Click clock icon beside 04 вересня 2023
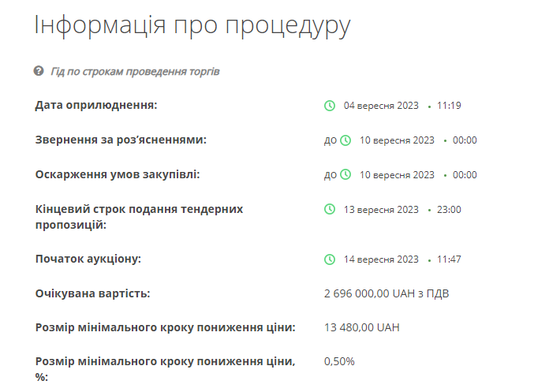549x392 pixels. click(330, 106)
